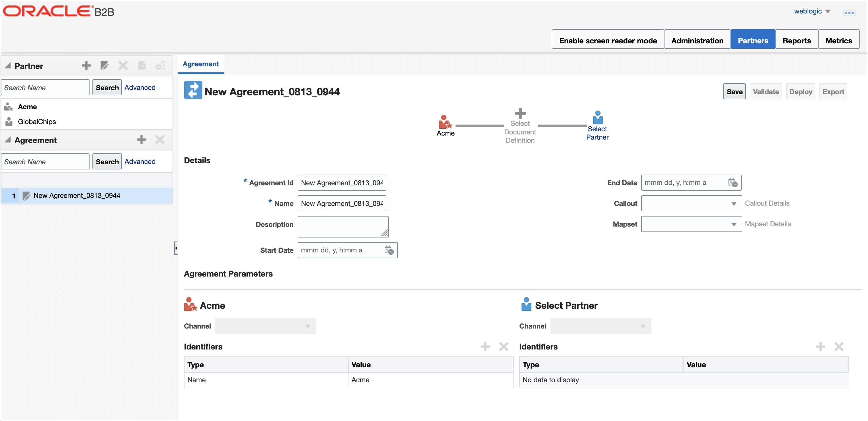Click Acme host partner icon in diagram
This screenshot has width=868, height=421.
coord(445,122)
